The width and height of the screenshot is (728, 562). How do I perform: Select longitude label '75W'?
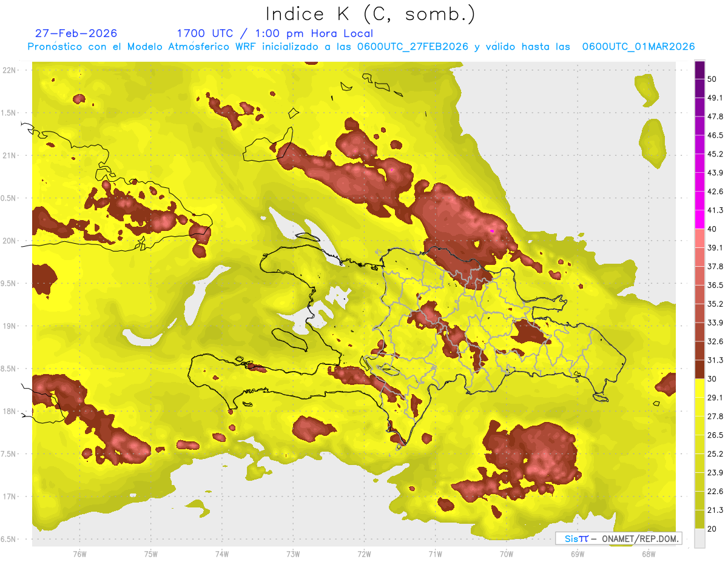151,554
